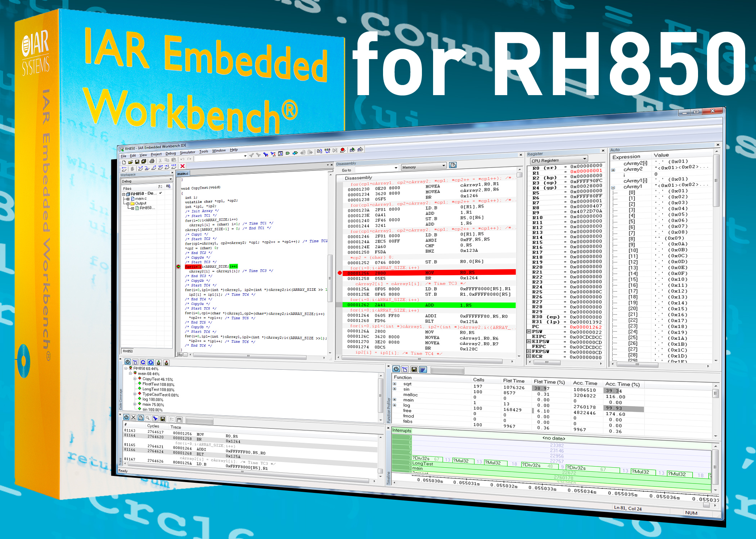Screen dimensions: 756x539
Task: Click the Reset debugger icon
Action: click(124, 169)
